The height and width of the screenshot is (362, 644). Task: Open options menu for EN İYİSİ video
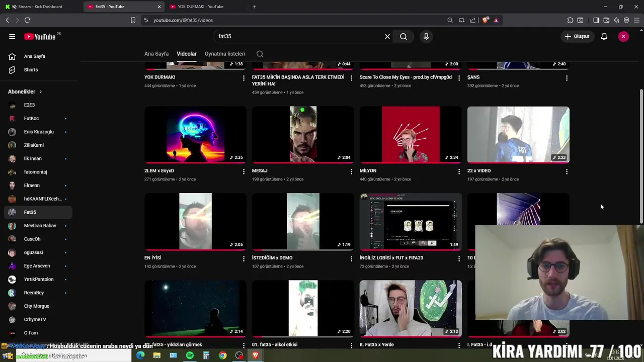(244, 258)
